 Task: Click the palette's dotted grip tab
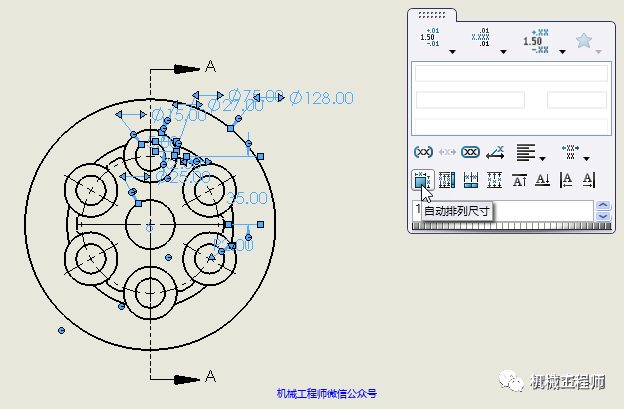[x=432, y=15]
